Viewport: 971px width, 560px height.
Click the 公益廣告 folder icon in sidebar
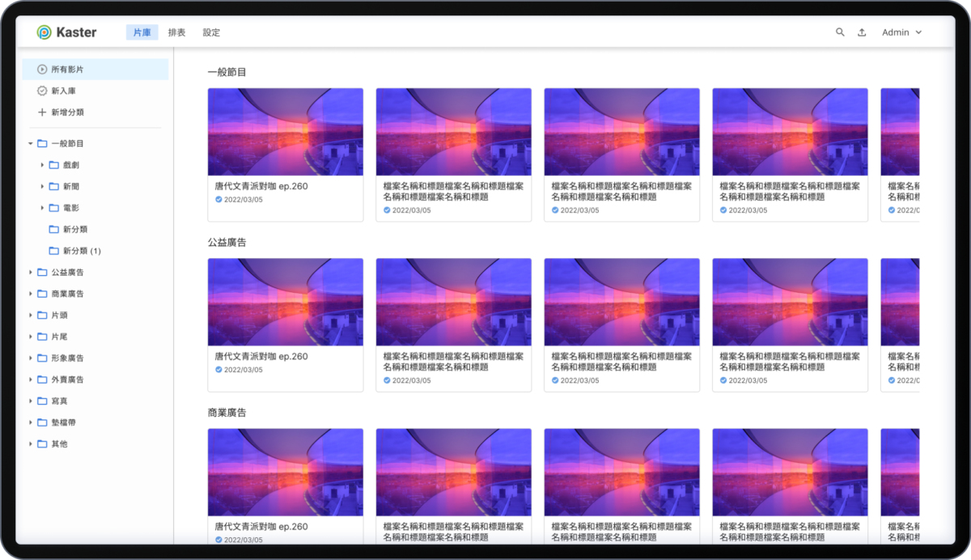pos(42,272)
